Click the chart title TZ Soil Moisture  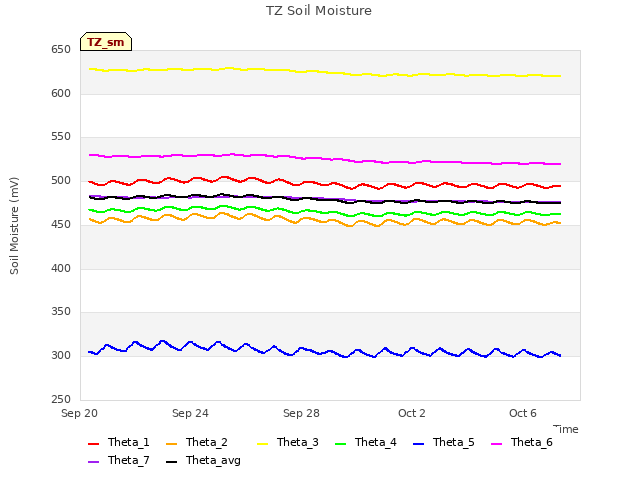click(x=319, y=11)
